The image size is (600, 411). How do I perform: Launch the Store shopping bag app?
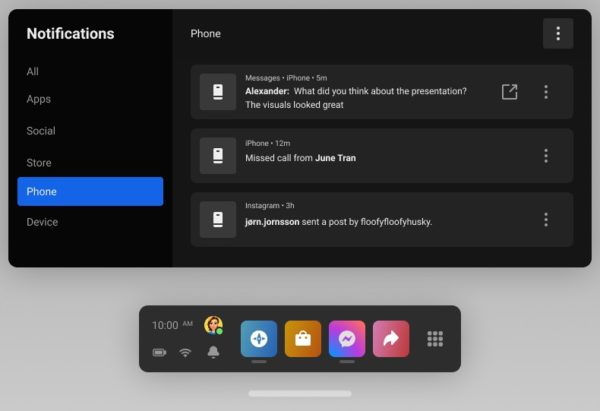303,339
